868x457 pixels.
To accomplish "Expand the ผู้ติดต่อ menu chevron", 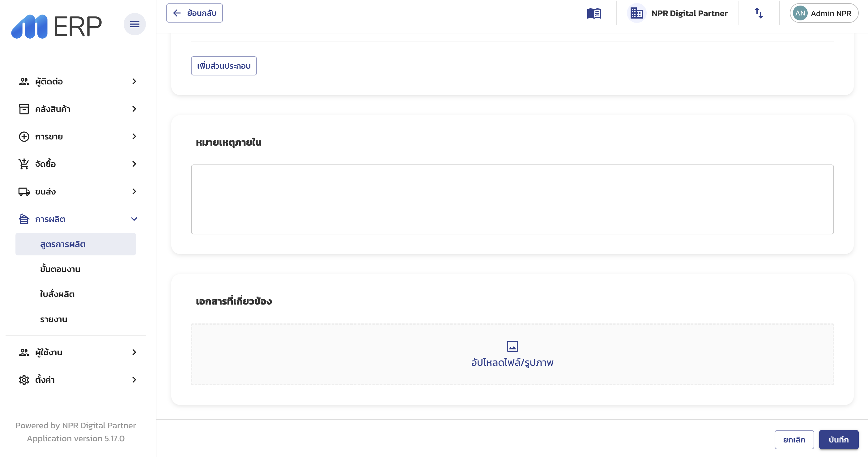I will (x=134, y=82).
